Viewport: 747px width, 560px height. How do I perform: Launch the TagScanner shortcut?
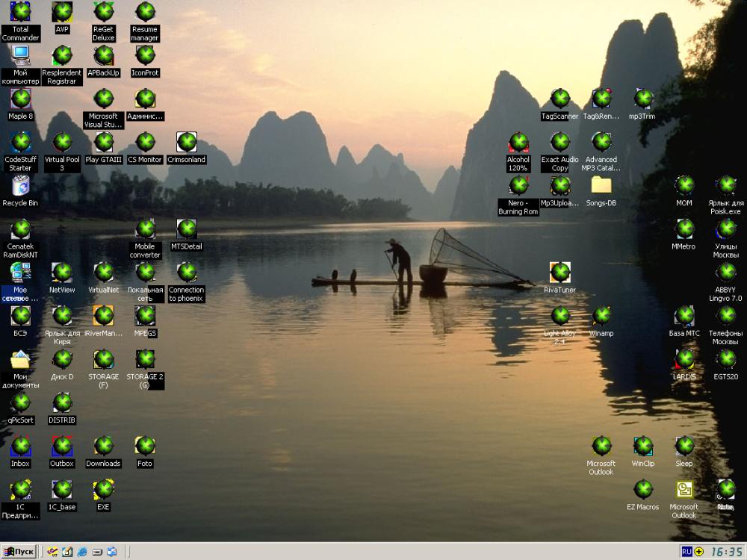pos(560,99)
